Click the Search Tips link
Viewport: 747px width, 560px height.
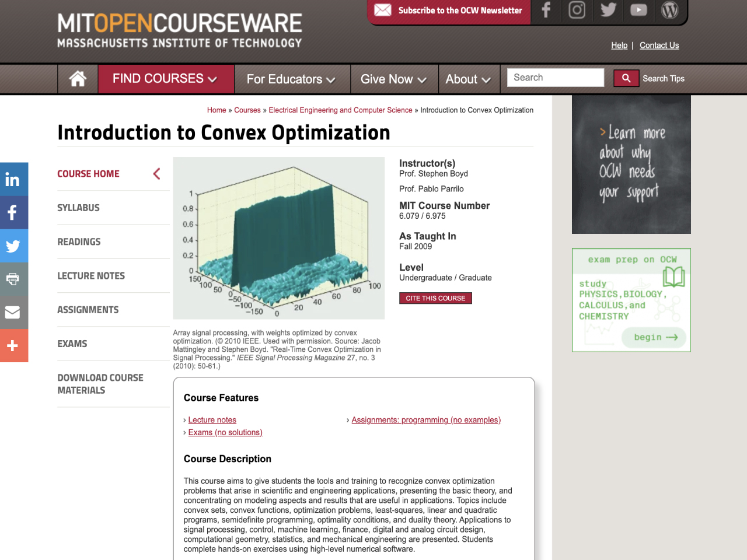pos(664,78)
